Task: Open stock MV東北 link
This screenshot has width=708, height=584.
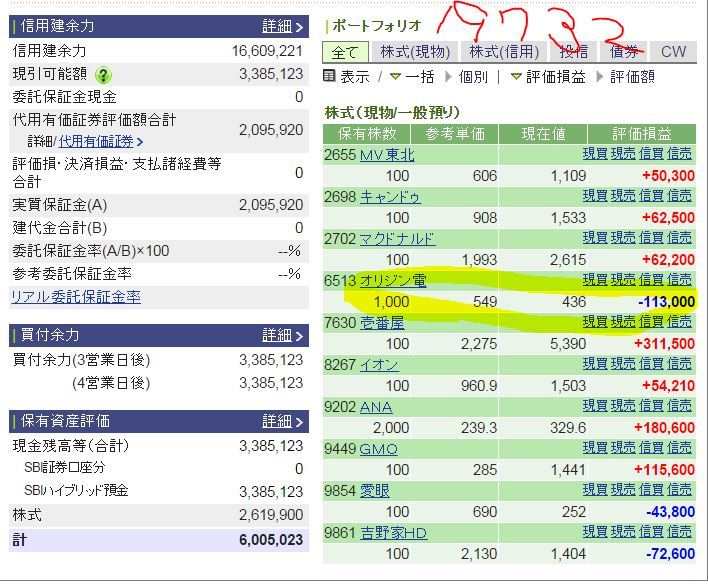Action: coord(387,155)
